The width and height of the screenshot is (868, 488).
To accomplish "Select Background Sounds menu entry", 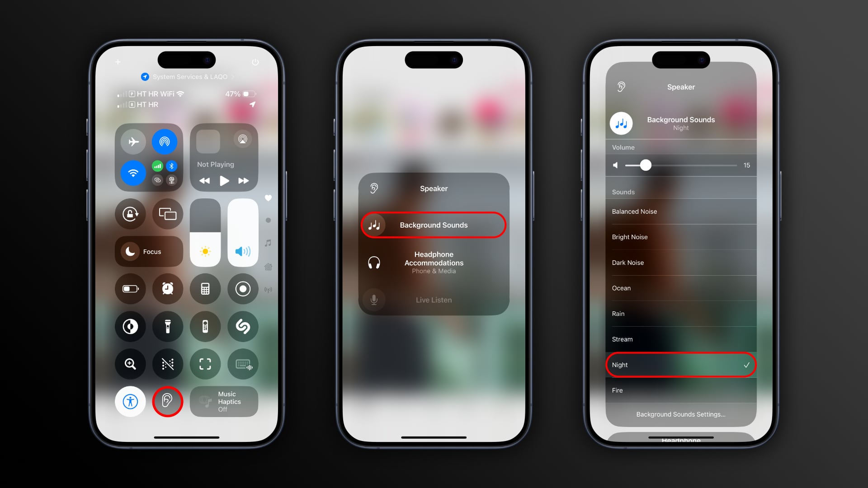I will (x=434, y=225).
